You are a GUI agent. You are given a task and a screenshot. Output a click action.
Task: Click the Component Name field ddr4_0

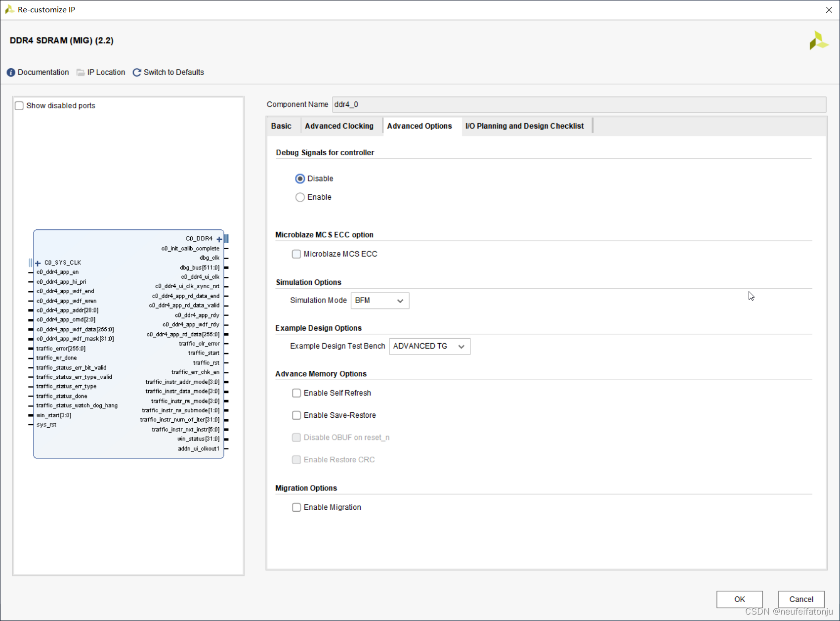click(x=579, y=104)
